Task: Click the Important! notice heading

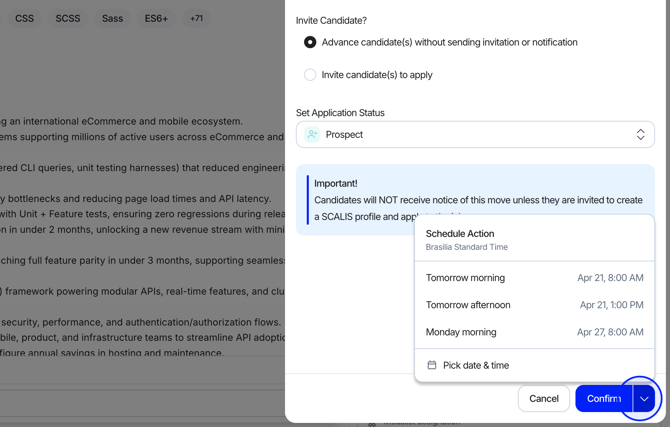Action: pos(336,183)
